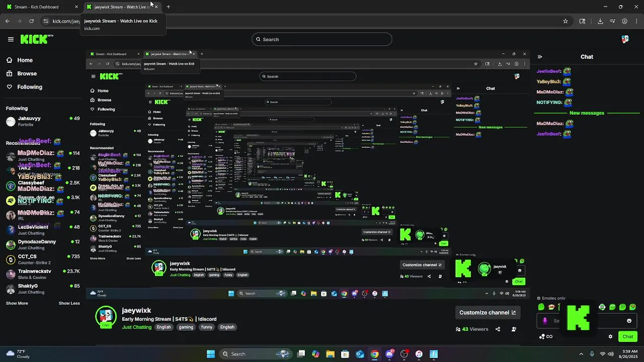Select the funny tag
Viewport: 644px width, 362px height.
point(207,327)
